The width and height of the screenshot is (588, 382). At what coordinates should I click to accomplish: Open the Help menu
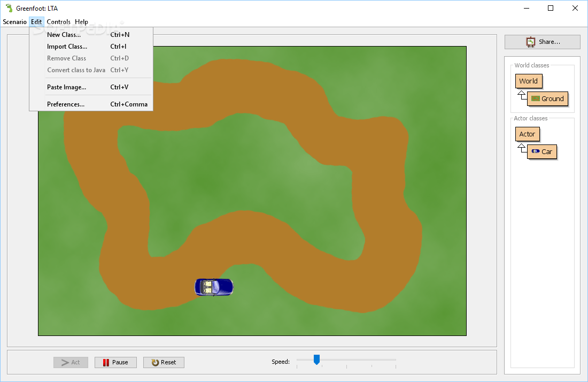point(81,21)
